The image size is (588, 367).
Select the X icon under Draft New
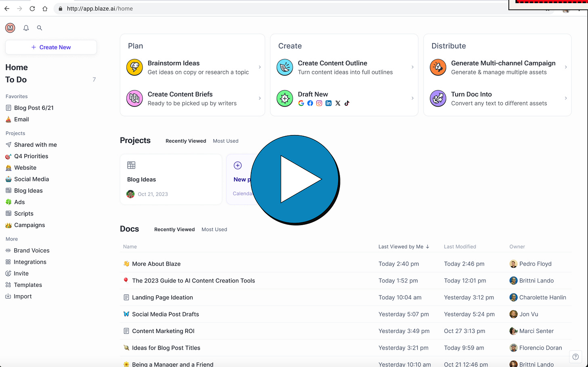pos(338,103)
